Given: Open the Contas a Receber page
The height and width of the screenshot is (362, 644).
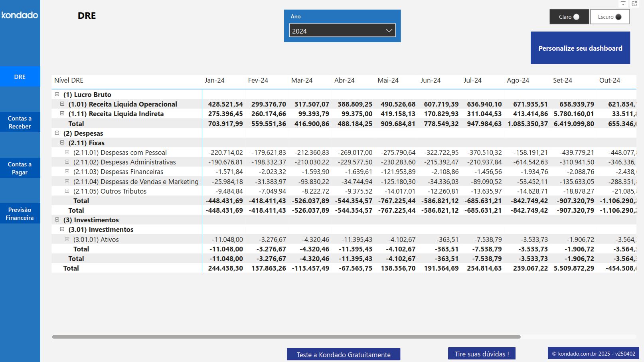Looking at the screenshot, I should point(20,122).
